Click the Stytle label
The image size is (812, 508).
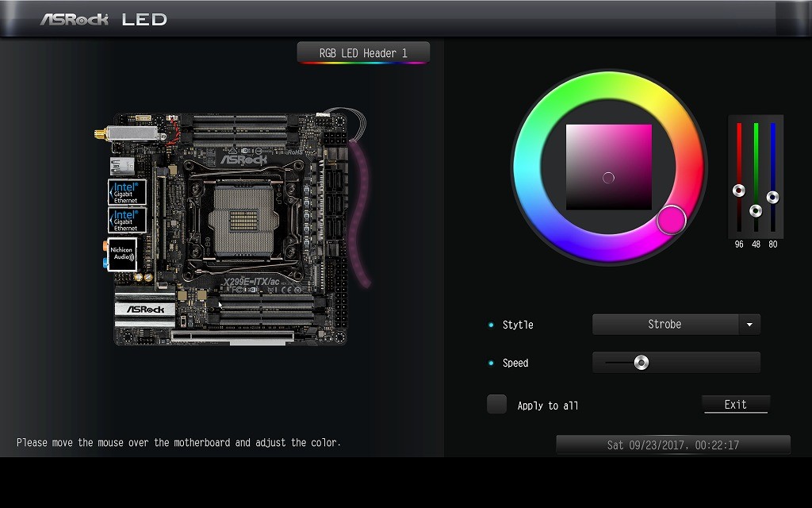point(518,325)
